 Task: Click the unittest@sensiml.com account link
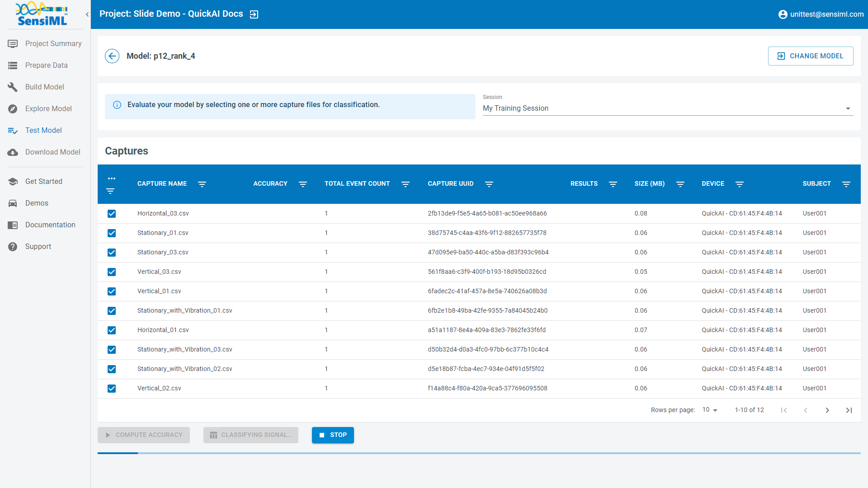pos(827,14)
